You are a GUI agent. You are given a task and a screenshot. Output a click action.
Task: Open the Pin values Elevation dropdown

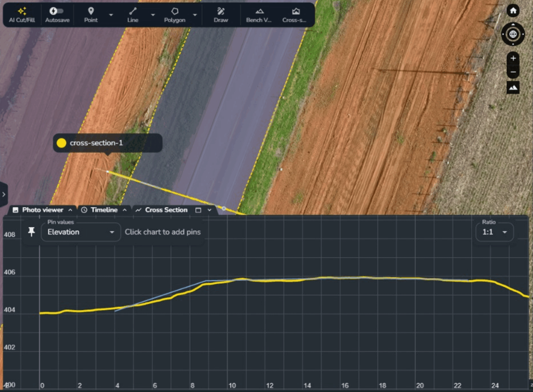pyautogui.click(x=81, y=232)
